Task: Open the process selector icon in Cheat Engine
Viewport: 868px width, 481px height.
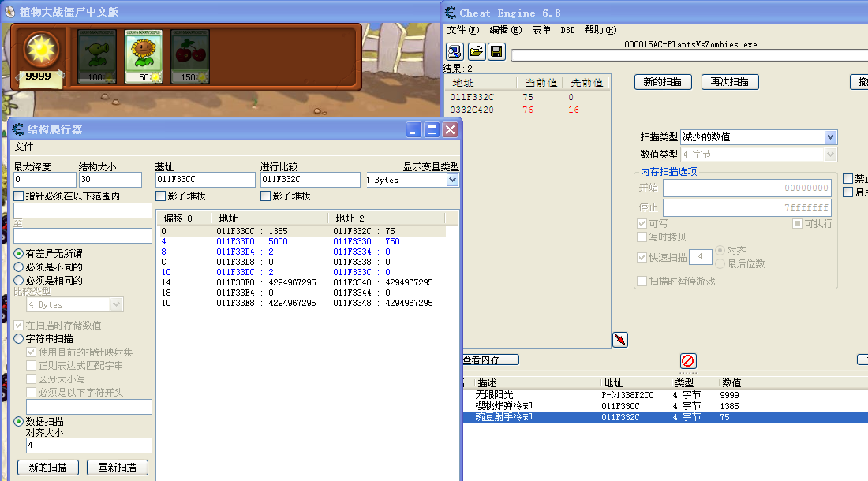Action: 455,52
